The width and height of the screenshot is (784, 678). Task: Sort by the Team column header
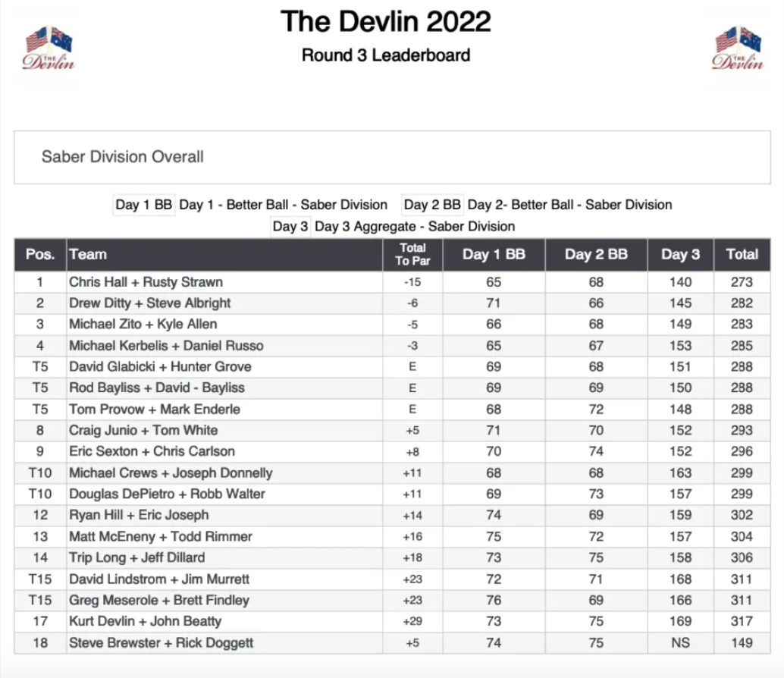(88, 255)
